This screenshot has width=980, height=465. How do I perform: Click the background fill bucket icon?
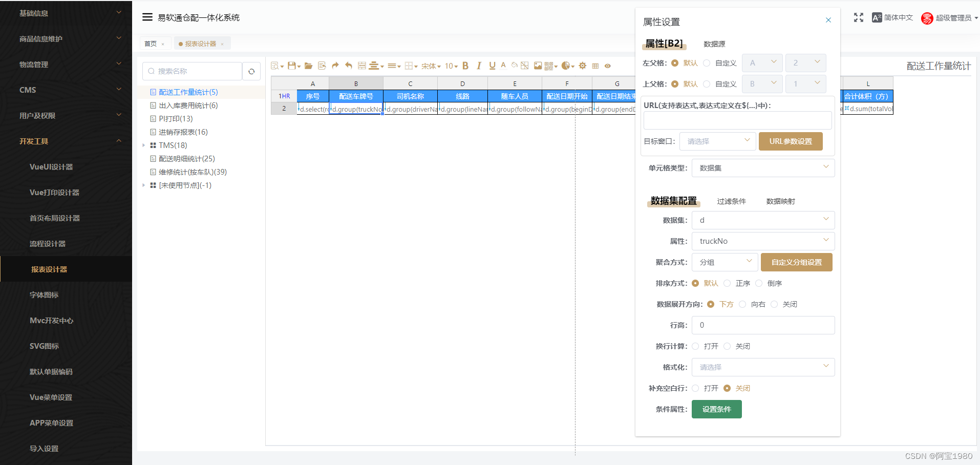(514, 65)
